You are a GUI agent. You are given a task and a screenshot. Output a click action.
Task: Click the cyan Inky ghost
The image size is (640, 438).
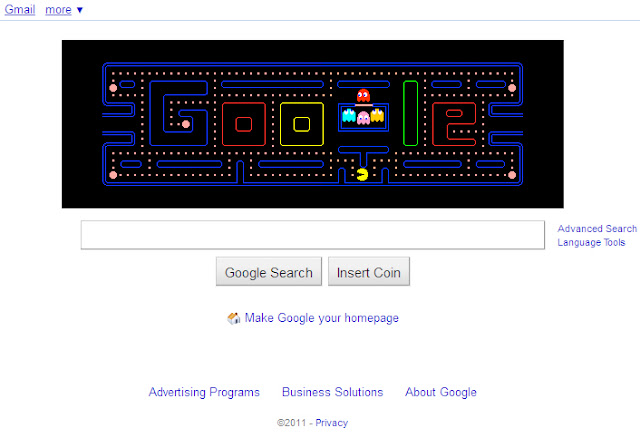point(349,116)
